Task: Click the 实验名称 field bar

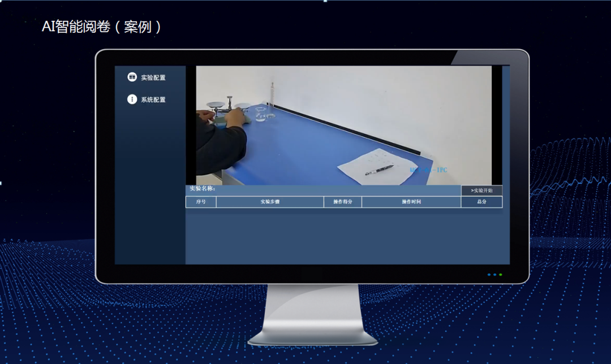Action: 322,189
